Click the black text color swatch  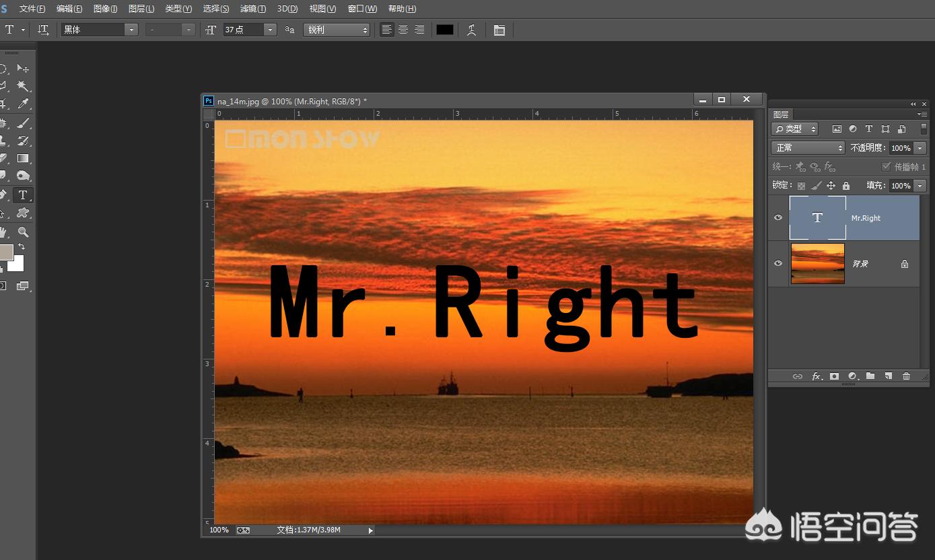click(x=444, y=30)
